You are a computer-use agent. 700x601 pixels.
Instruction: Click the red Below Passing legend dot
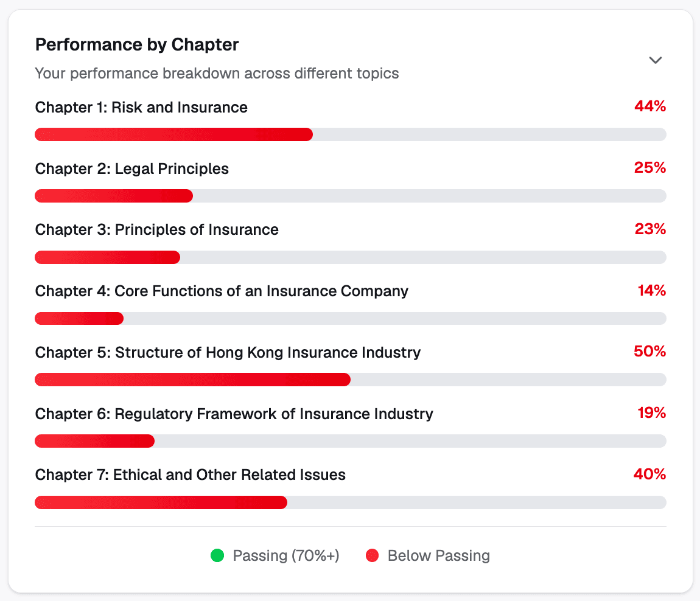tap(372, 555)
